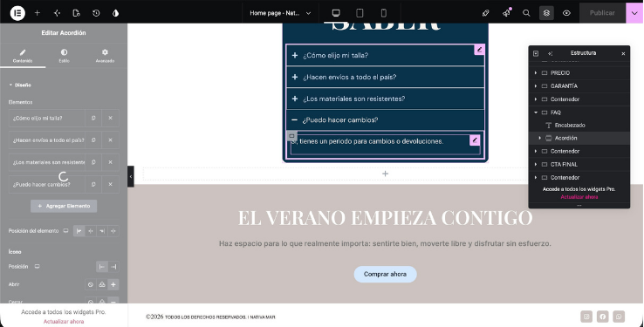Set element position to end alignment
This screenshot has width=644, height=327.
coord(102,231)
